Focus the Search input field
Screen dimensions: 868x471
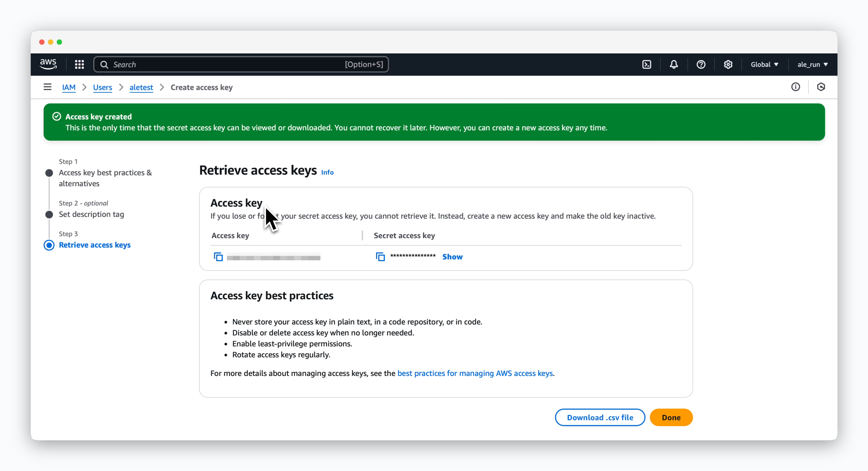[241, 64]
